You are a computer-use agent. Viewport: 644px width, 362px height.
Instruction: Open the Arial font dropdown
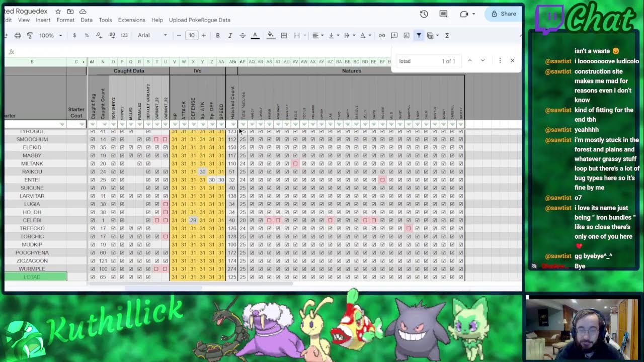click(152, 35)
